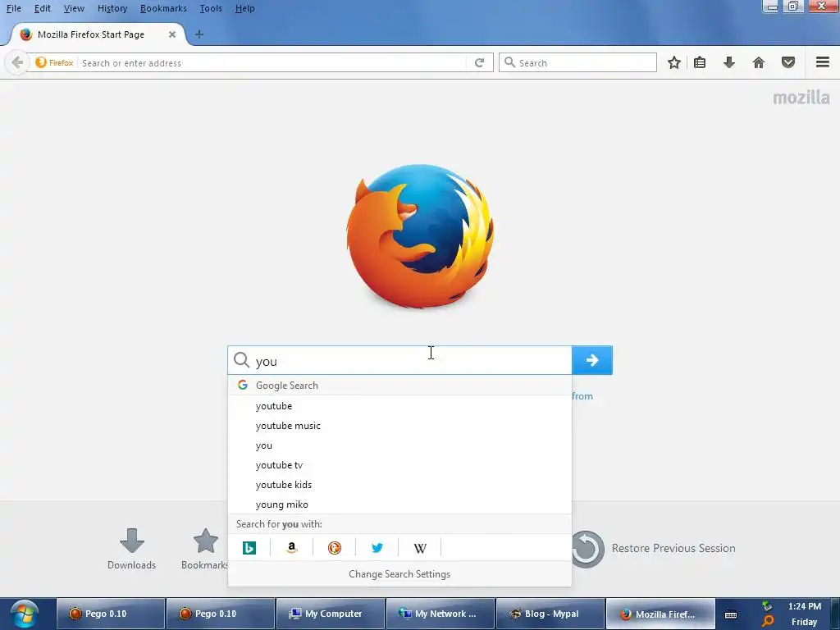Image resolution: width=840 pixels, height=630 pixels.
Task: Focus the toolbar Search field
Action: 577,62
